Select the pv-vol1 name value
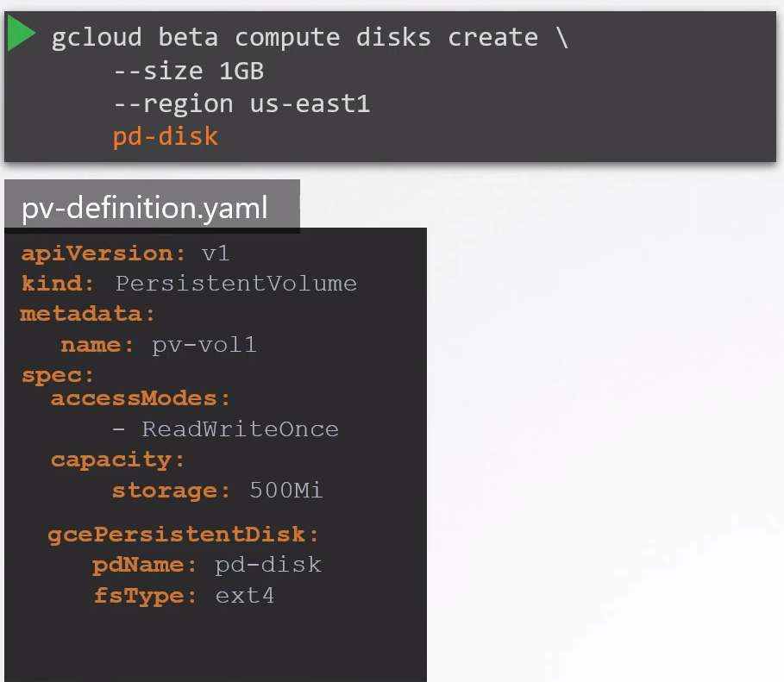This screenshot has width=784, height=682. coord(204,346)
